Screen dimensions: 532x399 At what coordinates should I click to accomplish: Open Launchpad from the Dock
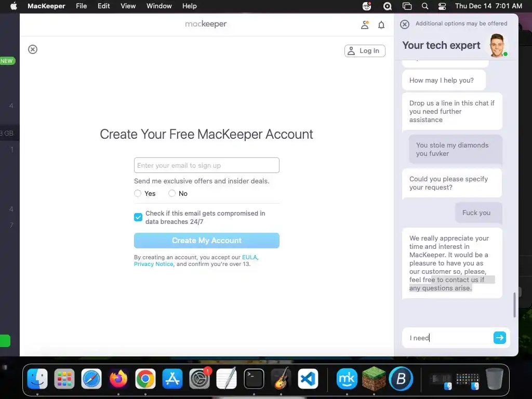(x=64, y=379)
